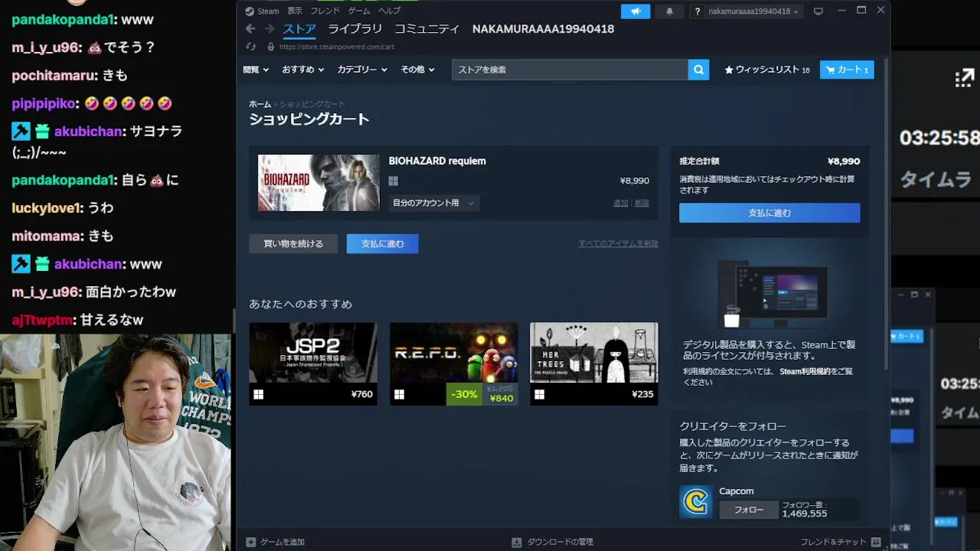Open the Her Trees recommended game card
The height and width of the screenshot is (551, 980).
point(593,364)
